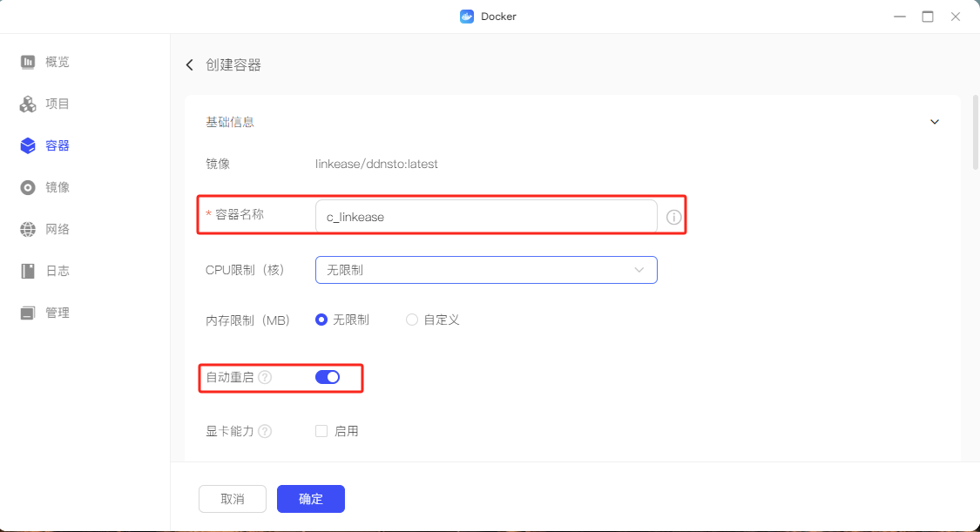Image resolution: width=980 pixels, height=532 pixels.
Task: Enable 显卡能力 启用 checkbox
Action: 321,431
